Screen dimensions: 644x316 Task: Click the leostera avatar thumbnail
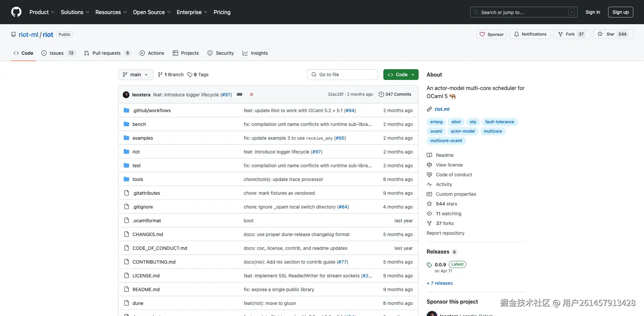pos(126,95)
